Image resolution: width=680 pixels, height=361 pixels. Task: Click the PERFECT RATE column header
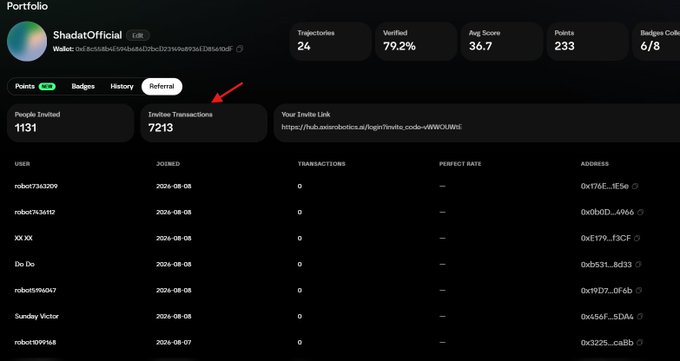[460, 164]
